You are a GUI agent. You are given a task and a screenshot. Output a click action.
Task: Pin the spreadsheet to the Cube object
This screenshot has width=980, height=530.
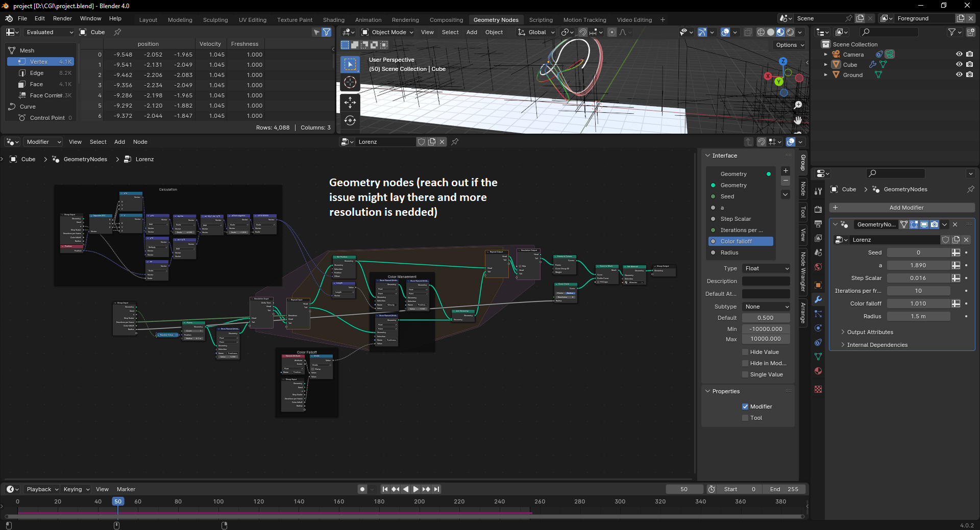pyautogui.click(x=117, y=32)
